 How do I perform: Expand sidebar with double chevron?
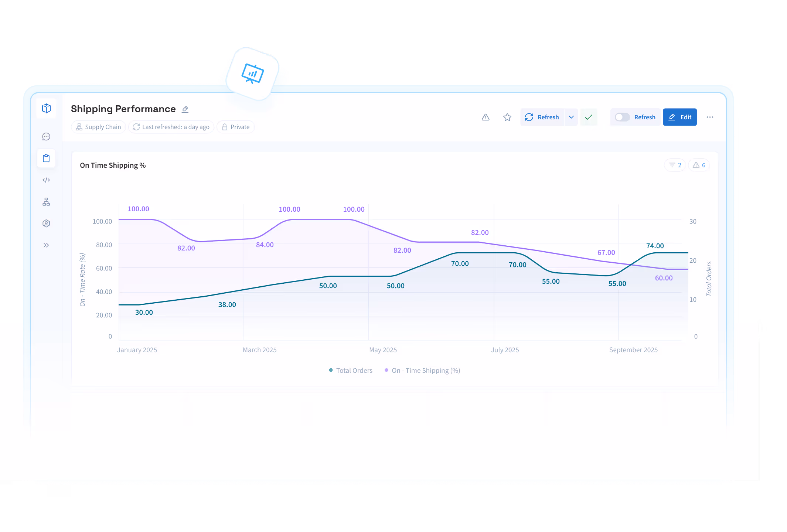pos(46,245)
